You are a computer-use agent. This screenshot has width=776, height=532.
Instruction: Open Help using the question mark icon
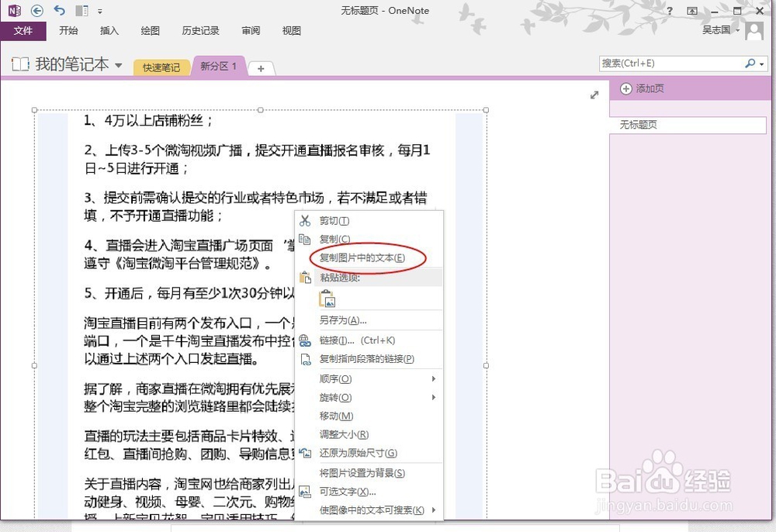(669, 10)
